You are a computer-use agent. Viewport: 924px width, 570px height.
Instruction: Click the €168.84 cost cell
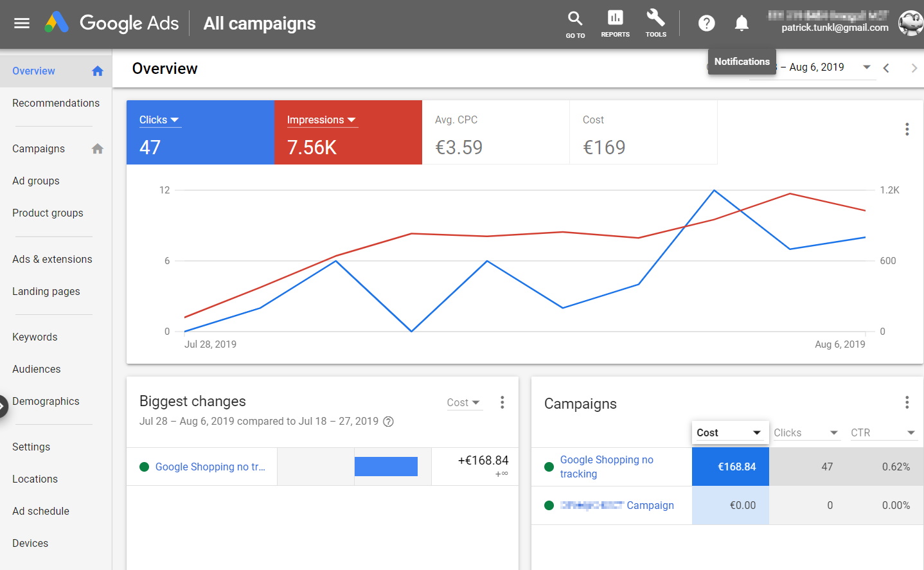coord(731,467)
